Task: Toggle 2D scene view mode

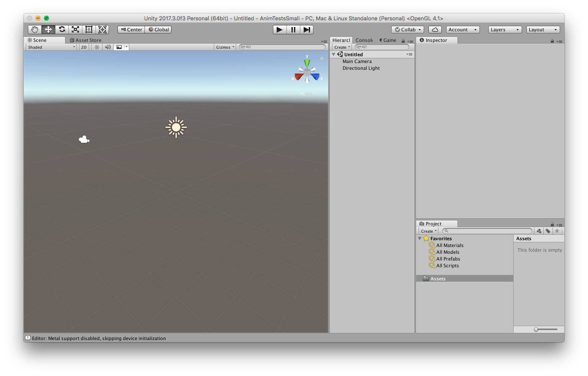Action: tap(83, 47)
